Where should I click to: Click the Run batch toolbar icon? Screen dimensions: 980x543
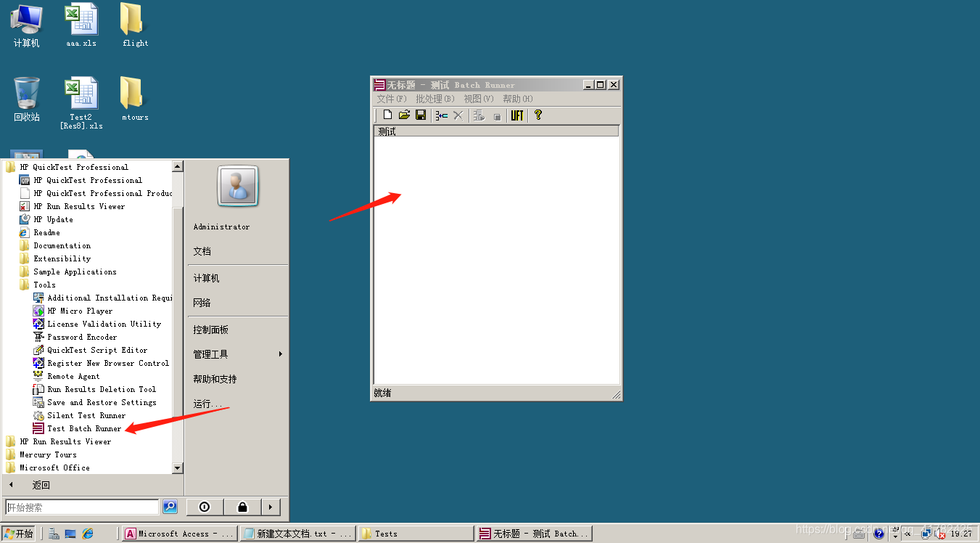[x=479, y=115]
